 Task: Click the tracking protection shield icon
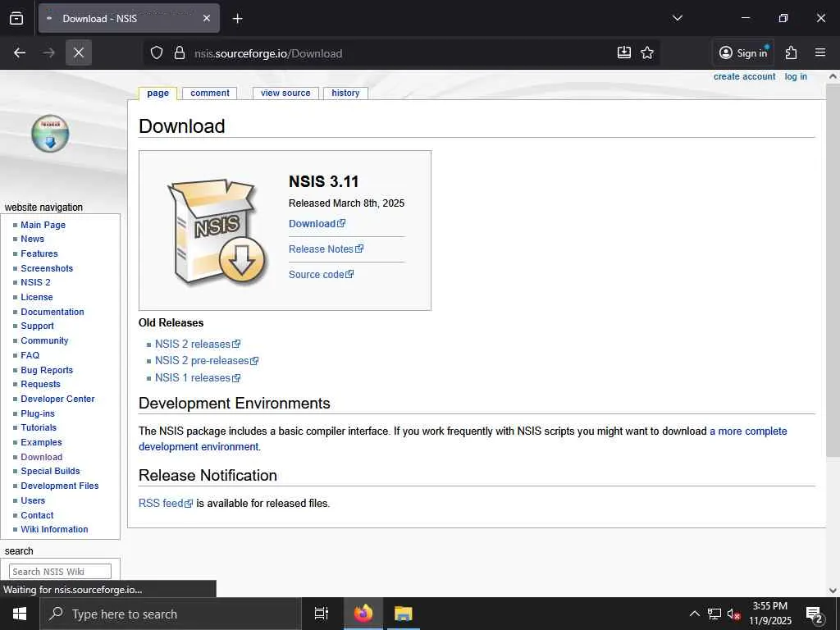pyautogui.click(x=157, y=53)
